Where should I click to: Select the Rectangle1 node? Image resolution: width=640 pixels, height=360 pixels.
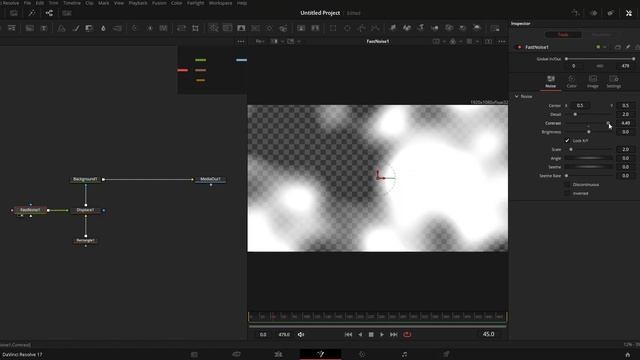click(x=85, y=240)
